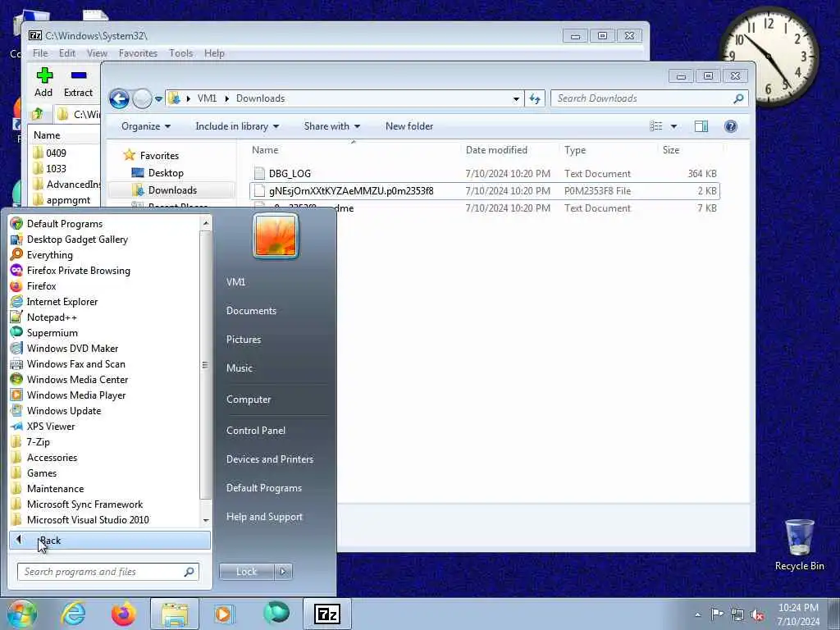Screen dimensions: 840x630
Task: Open Windows Media Player taskbar icon
Action: click(x=225, y=614)
